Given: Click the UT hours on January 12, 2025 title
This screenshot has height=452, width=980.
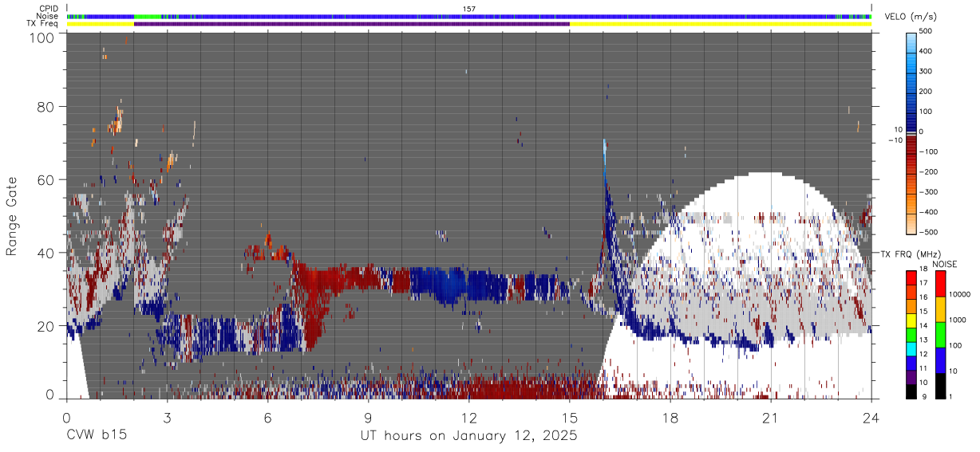Looking at the screenshot, I should click(x=468, y=437).
